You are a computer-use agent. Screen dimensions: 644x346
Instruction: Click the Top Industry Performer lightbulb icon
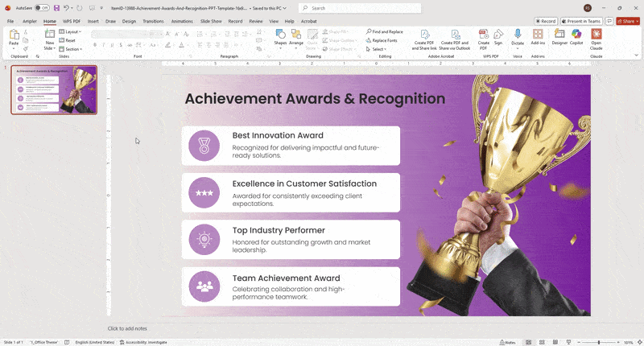[204, 239]
